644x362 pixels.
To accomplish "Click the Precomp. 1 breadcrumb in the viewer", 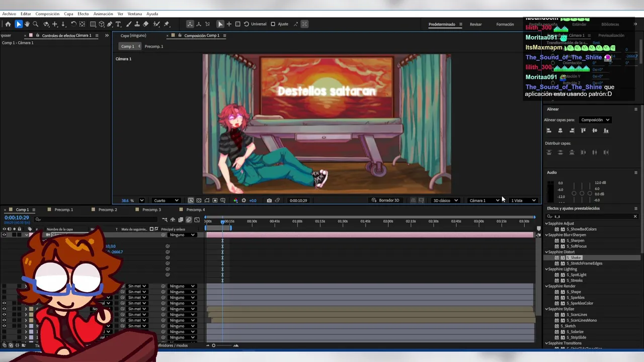I will 154,47.
